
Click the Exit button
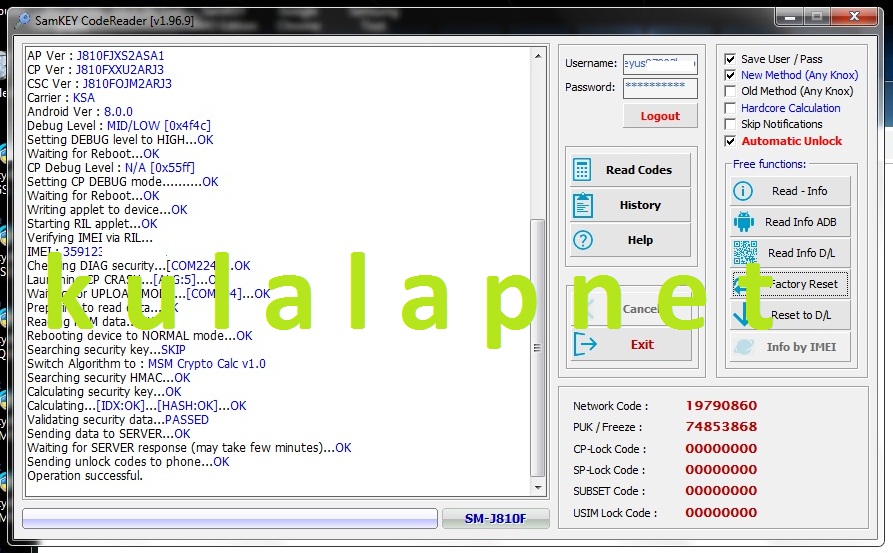(631, 345)
